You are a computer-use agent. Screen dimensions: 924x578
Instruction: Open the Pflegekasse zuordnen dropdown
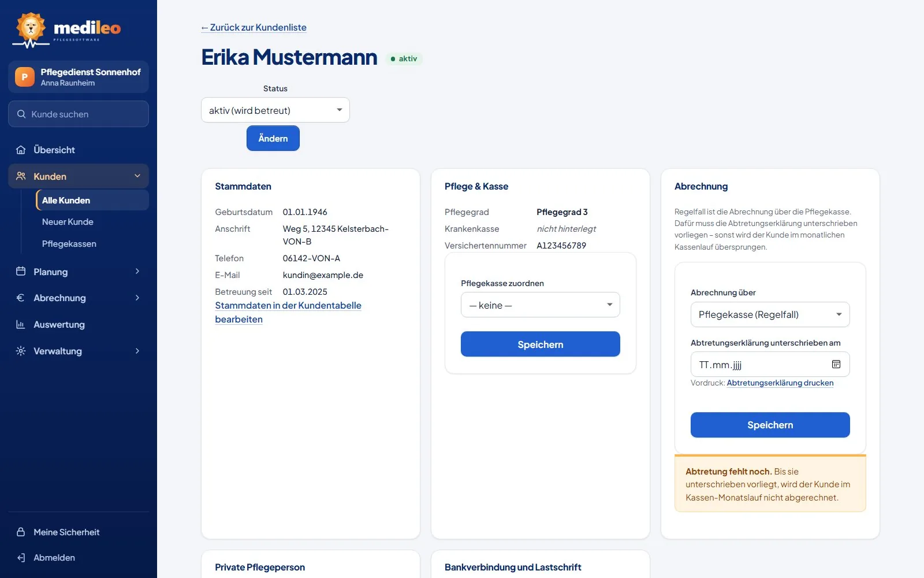coord(541,305)
